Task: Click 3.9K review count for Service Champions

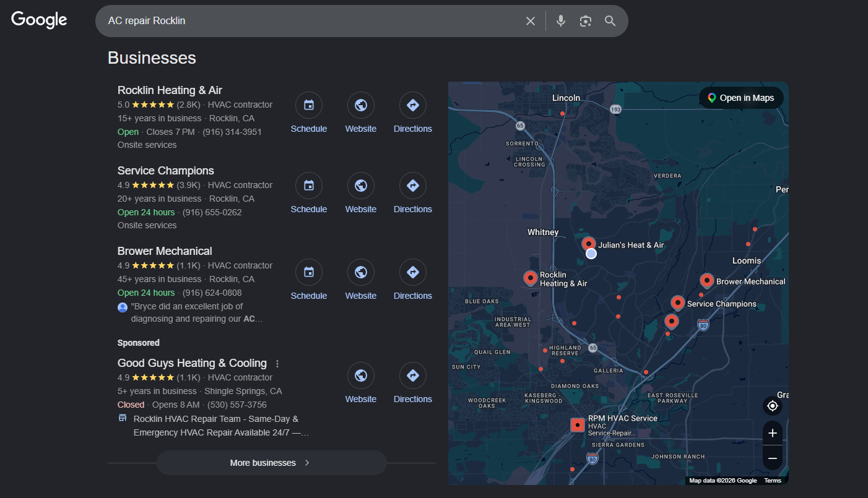Action: tap(188, 185)
